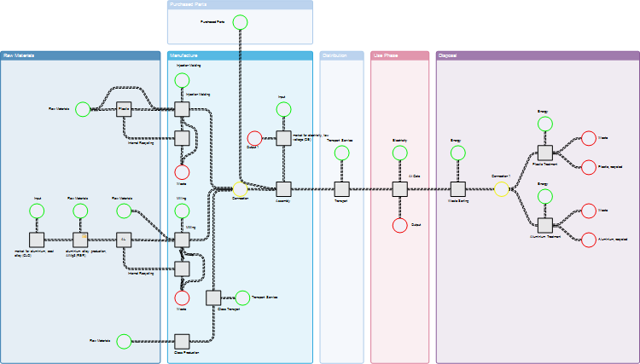Select the Aluminium, recycled output circle
Image resolution: width=640 pixels, height=364 pixels.
(589, 240)
